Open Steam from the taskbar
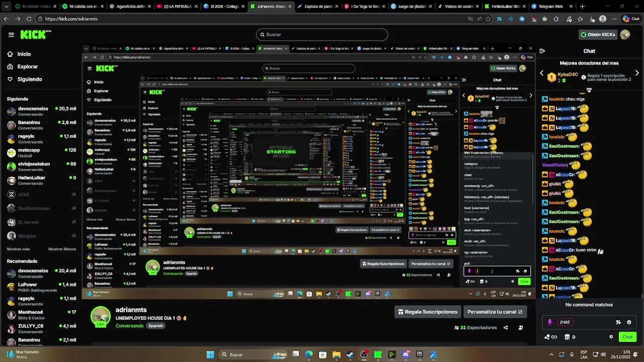Screen dimensions: 644x362 (x=350, y=354)
